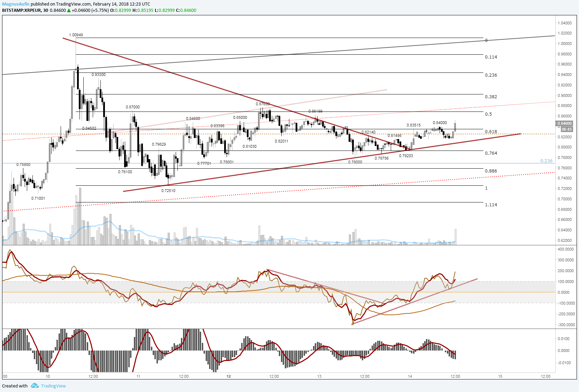The height and width of the screenshot is (392, 579).
Task: Click the 0.382 Fibonacci level label
Action: pyautogui.click(x=491, y=97)
